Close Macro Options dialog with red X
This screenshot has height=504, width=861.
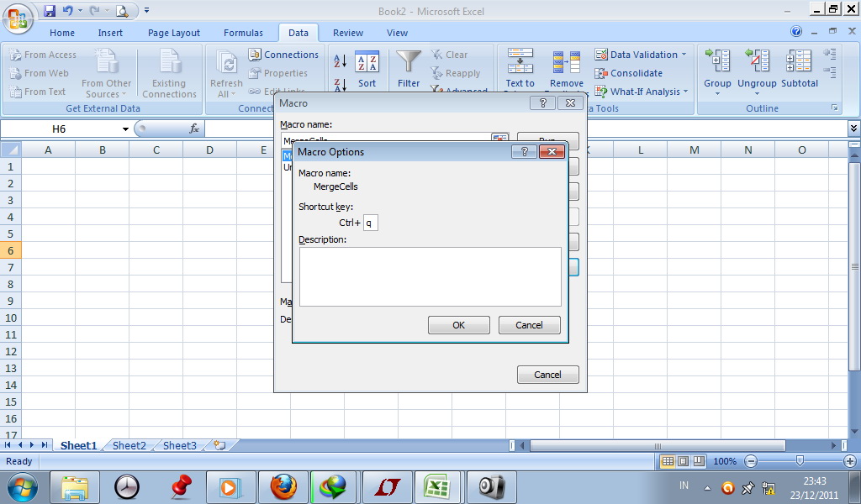click(552, 152)
